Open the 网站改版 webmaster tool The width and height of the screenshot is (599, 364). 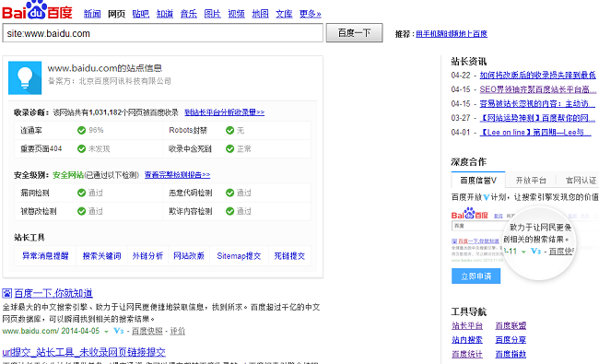[189, 256]
